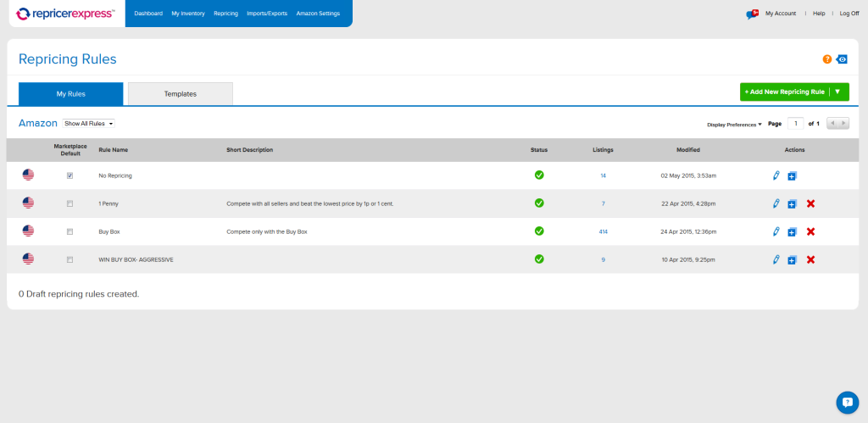Click the RepricerExpress logo

pyautogui.click(x=66, y=14)
